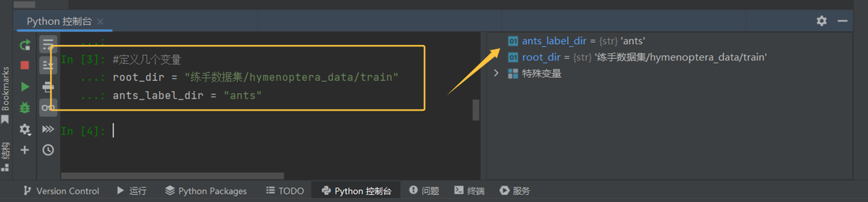This screenshot has height=202, width=868.
Task: Add a new console with plus icon
Action: [x=25, y=150]
